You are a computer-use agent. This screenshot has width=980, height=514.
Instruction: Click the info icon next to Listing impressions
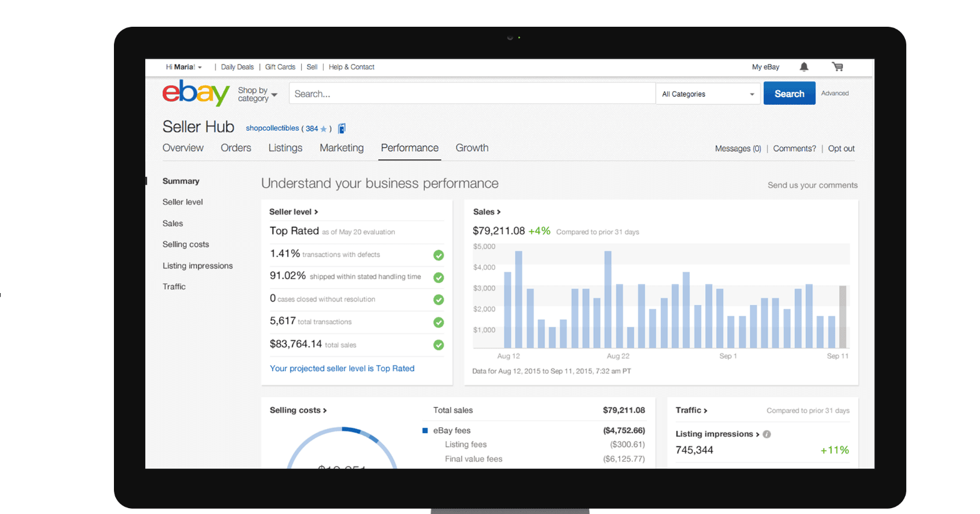click(767, 434)
